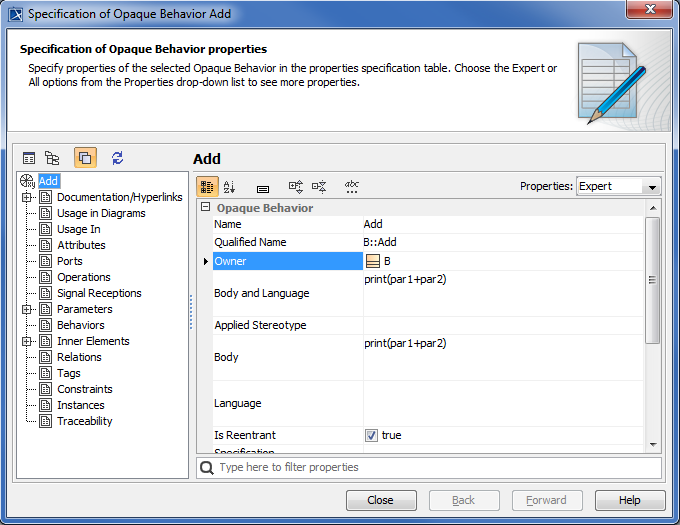This screenshot has height=525, width=680.
Task: Click the Usage in Diagrams page icon
Action: click(46, 213)
